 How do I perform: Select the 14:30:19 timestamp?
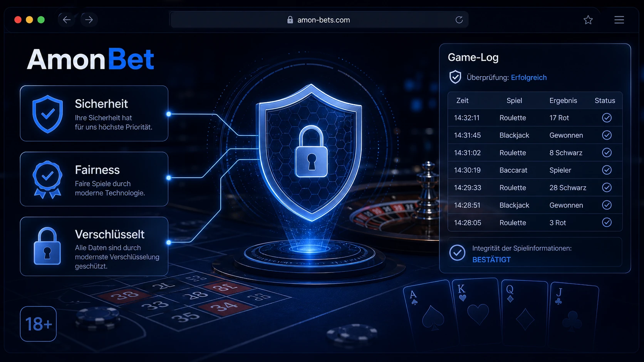pos(467,170)
